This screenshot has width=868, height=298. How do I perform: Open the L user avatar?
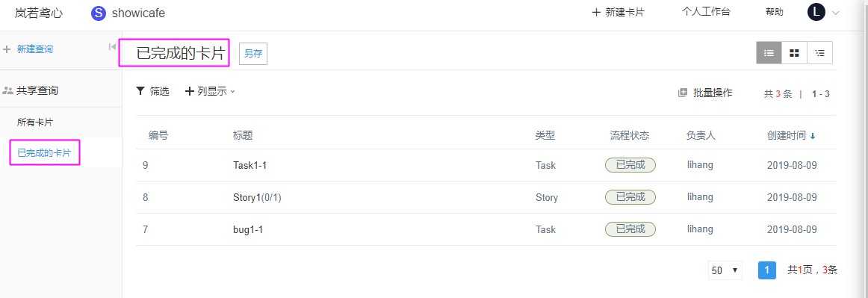coord(816,12)
